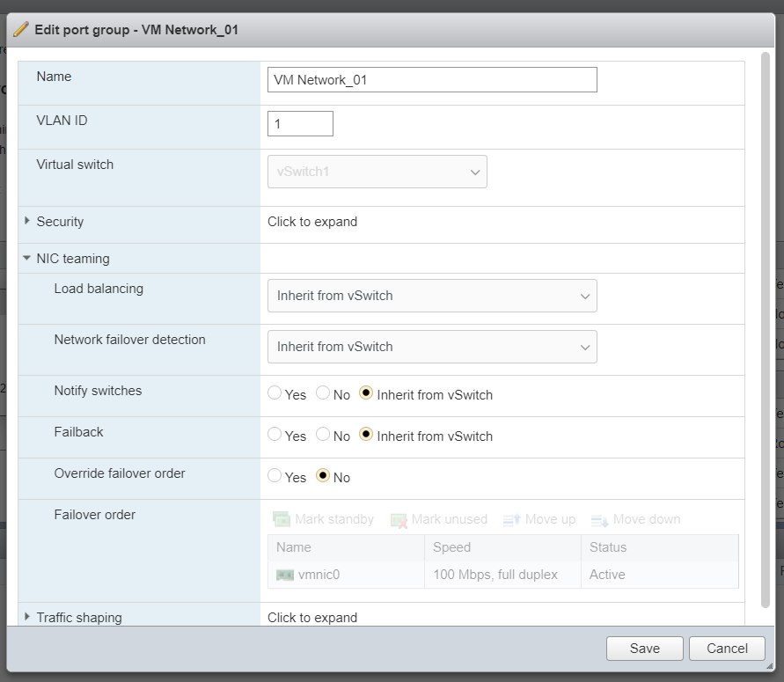The height and width of the screenshot is (682, 784).
Task: Open the Network failover detection dropdown
Action: pyautogui.click(x=432, y=347)
